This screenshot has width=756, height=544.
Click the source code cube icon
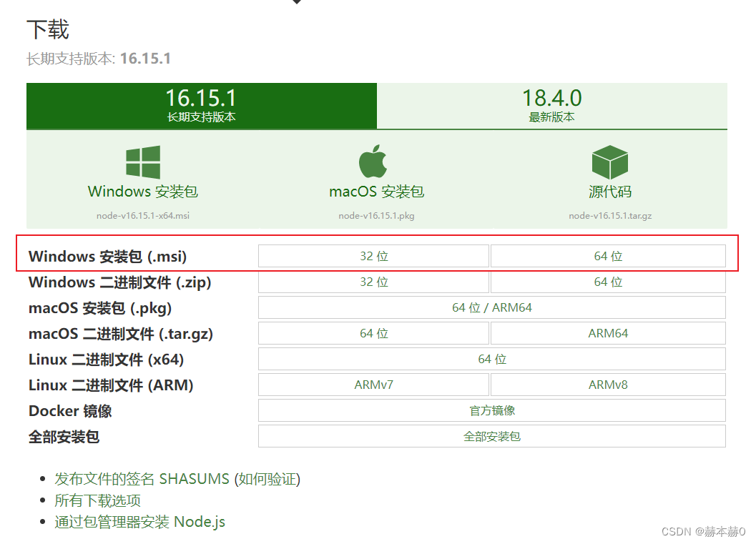click(610, 162)
